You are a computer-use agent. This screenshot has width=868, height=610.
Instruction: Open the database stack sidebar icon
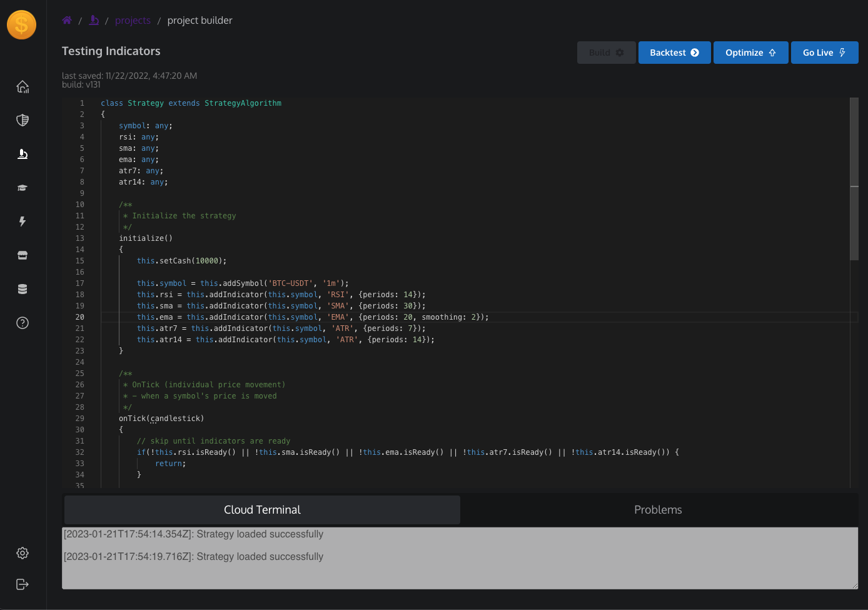23,289
